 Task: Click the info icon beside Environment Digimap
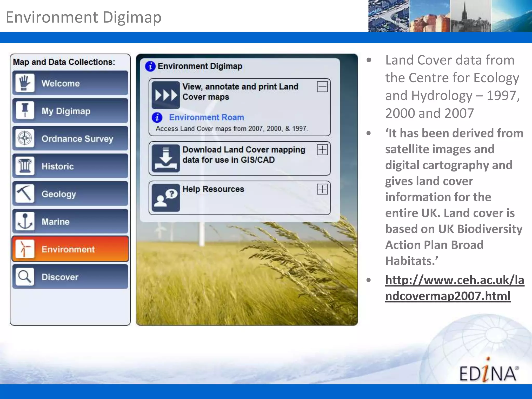click(x=150, y=66)
